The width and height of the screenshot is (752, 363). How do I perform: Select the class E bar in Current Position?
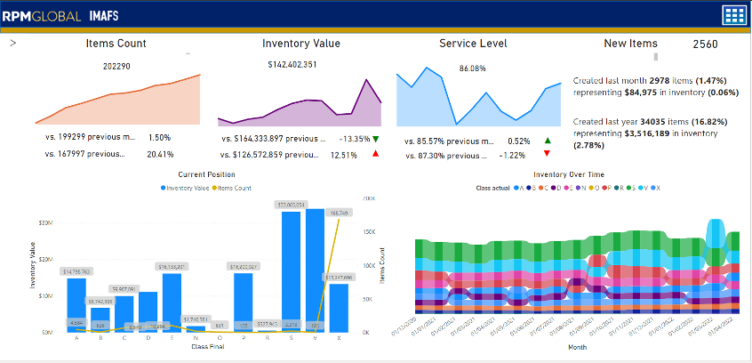pos(172,303)
